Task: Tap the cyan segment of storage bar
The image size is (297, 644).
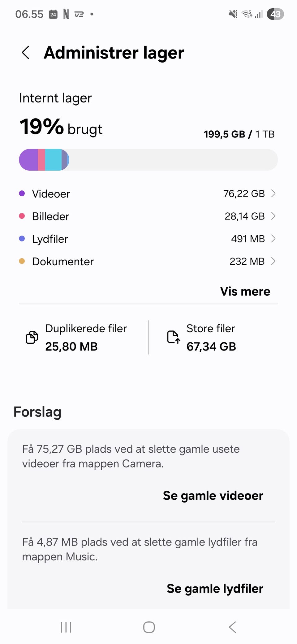Action: pyautogui.click(x=53, y=160)
